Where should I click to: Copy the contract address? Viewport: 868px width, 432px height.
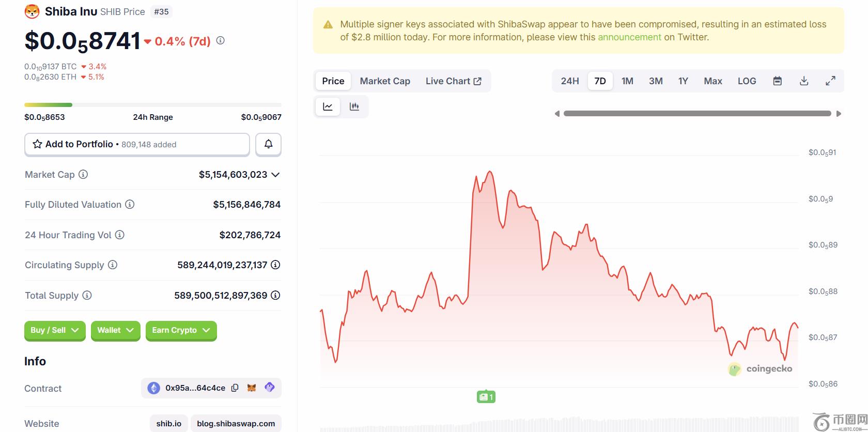point(235,388)
